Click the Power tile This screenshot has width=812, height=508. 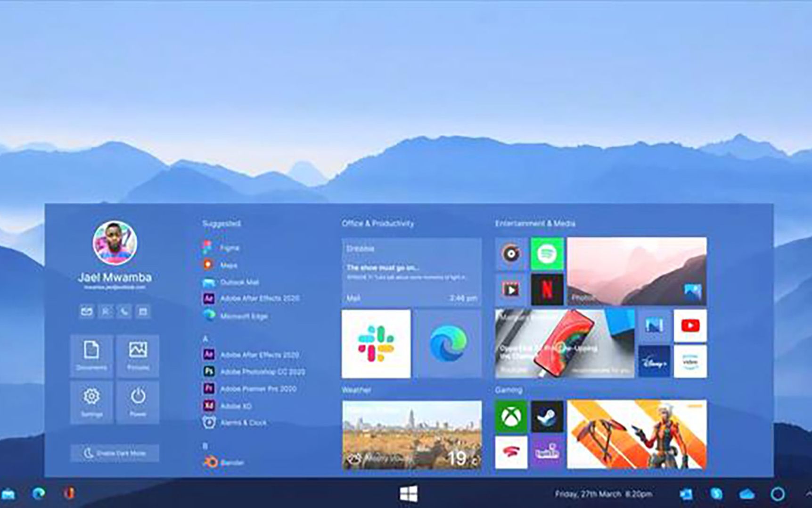pos(138,402)
